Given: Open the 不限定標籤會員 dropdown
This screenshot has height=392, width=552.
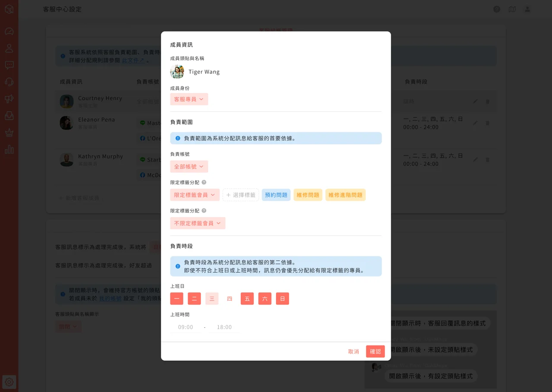Looking at the screenshot, I should point(198,223).
